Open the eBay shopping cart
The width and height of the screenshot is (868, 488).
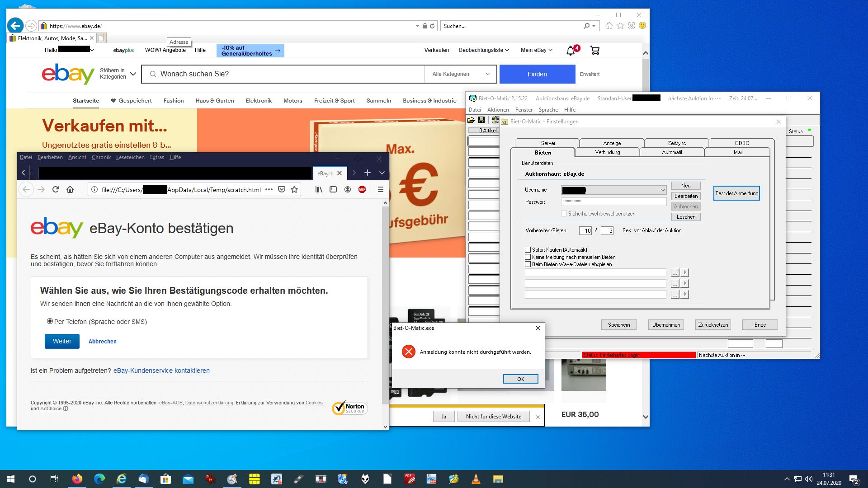(594, 51)
